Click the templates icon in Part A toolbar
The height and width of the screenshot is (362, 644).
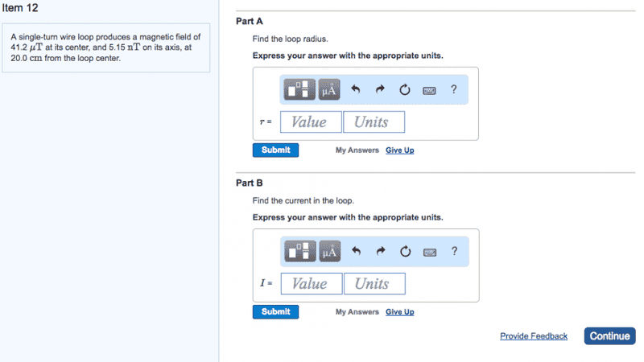click(301, 90)
